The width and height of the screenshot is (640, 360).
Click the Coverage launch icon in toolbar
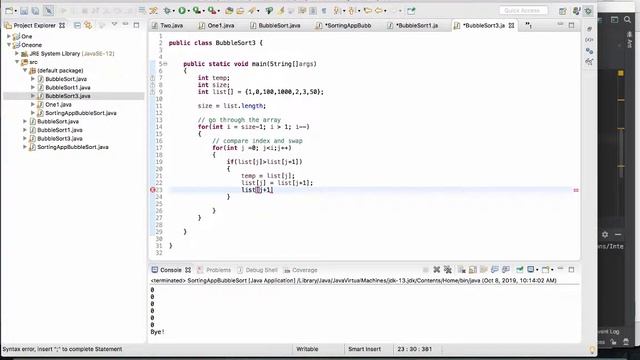pos(197,11)
